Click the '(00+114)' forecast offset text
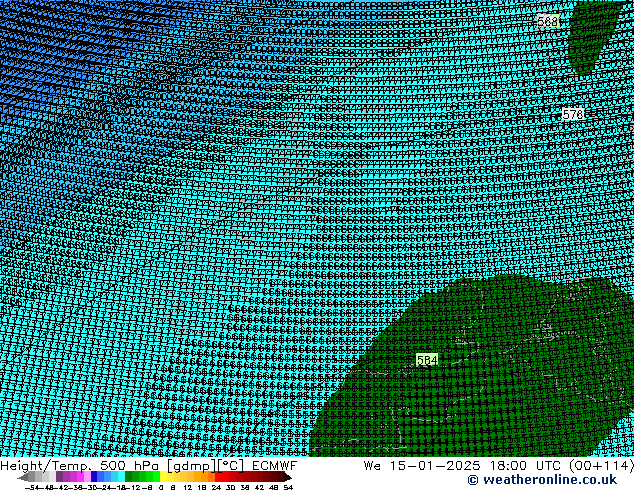The width and height of the screenshot is (634, 490). pos(602,466)
